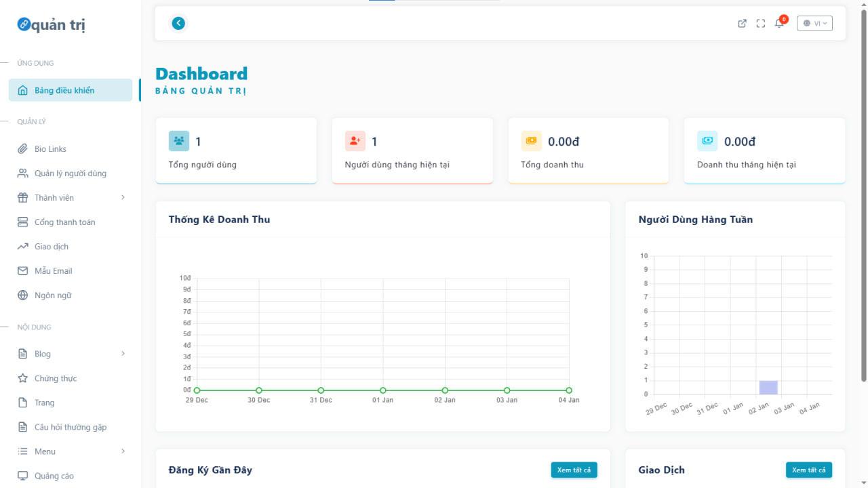Click the back arrow collapse sidebar icon

pos(178,24)
